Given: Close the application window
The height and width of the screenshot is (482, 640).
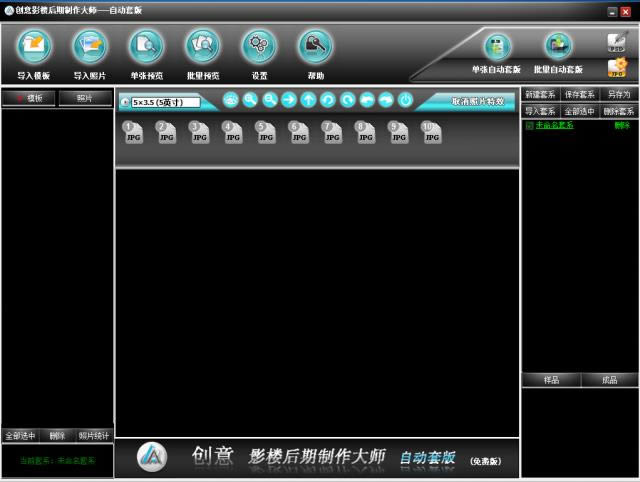Looking at the screenshot, I should 625,12.
